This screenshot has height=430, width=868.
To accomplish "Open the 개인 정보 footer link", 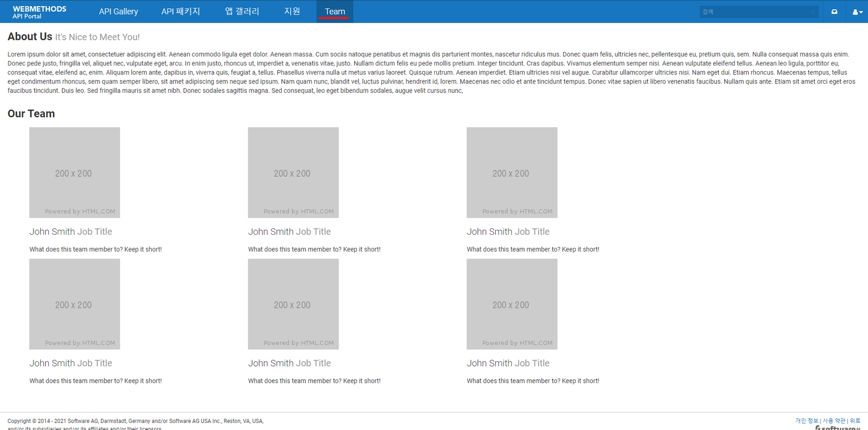I will [806, 421].
